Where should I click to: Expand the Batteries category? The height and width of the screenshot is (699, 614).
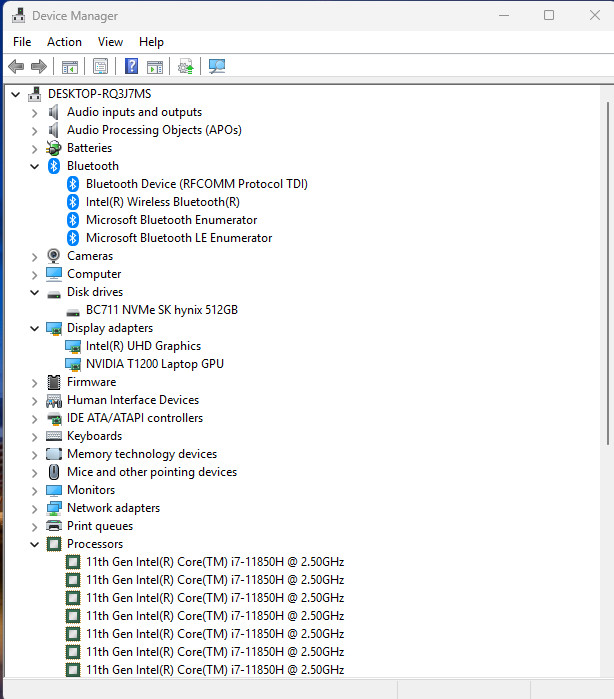34,149
